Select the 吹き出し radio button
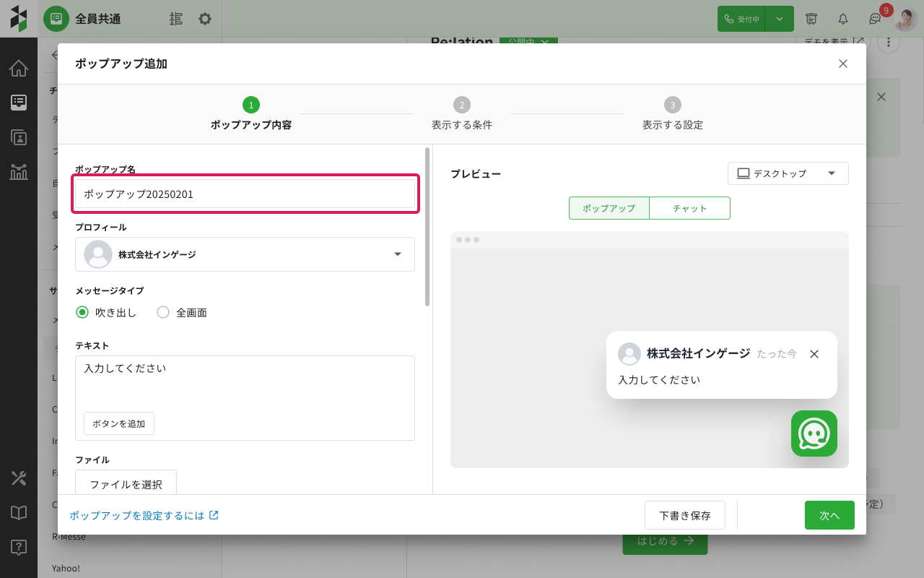The image size is (924, 578). [82, 313]
